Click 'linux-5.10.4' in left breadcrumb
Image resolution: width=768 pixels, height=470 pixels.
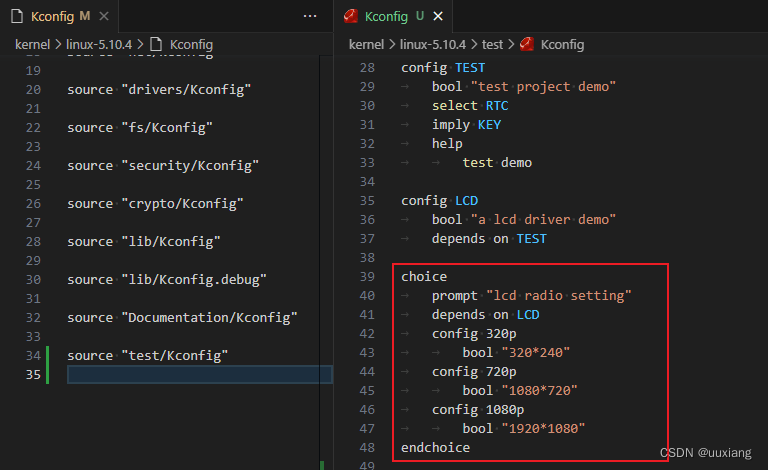[99, 45]
